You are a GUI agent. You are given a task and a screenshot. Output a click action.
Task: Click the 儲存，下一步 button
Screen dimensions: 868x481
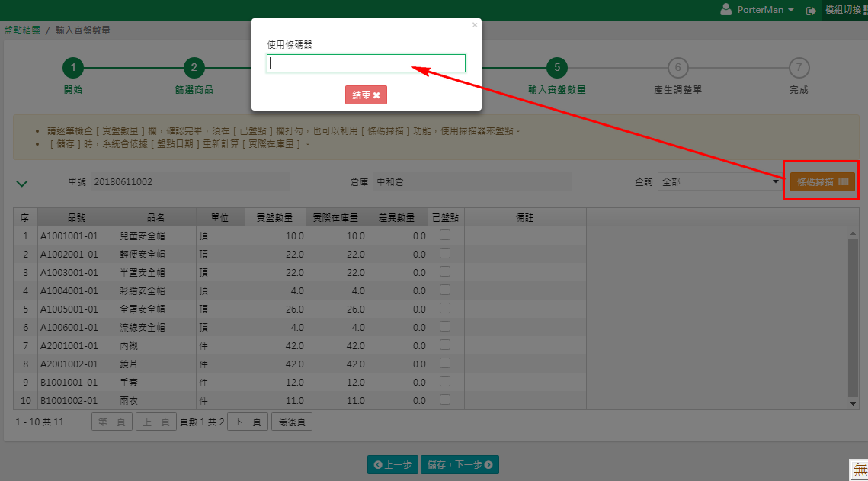point(460,464)
